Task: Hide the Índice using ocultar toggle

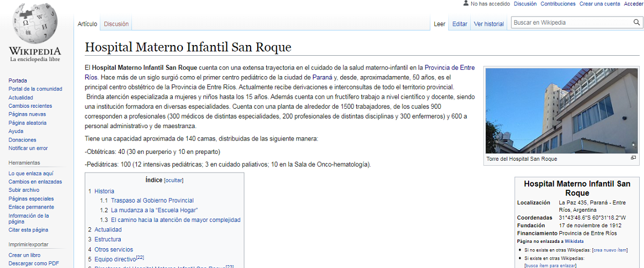Action: [173, 181]
